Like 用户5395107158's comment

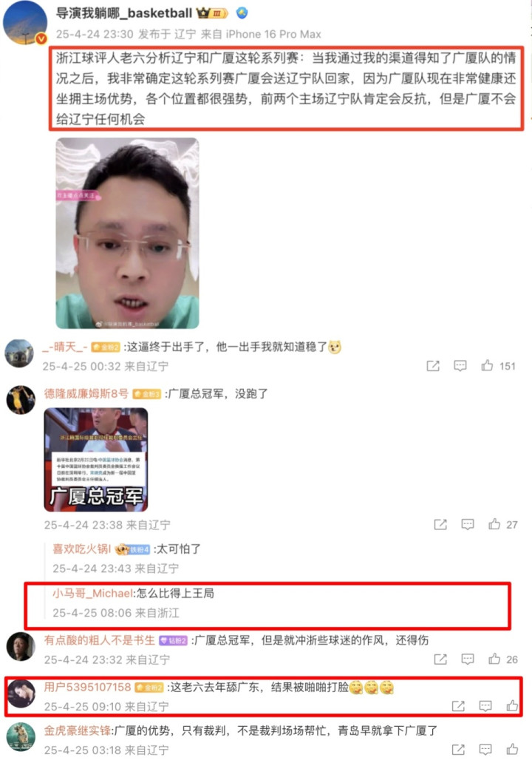pyautogui.click(x=512, y=706)
